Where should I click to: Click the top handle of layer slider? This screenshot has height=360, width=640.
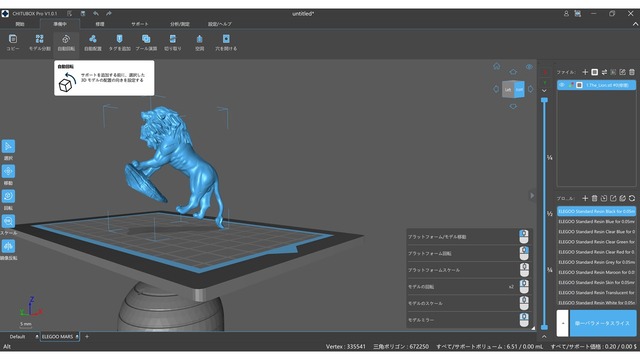tap(544, 100)
